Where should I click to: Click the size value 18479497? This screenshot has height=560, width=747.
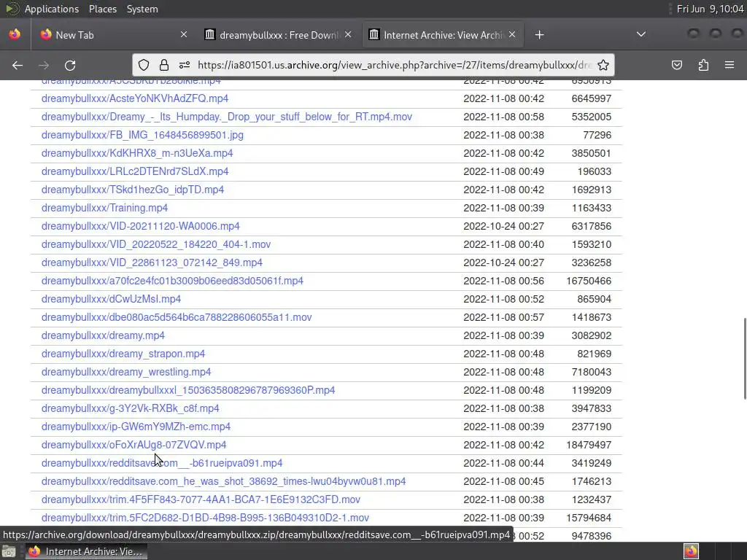pos(589,445)
